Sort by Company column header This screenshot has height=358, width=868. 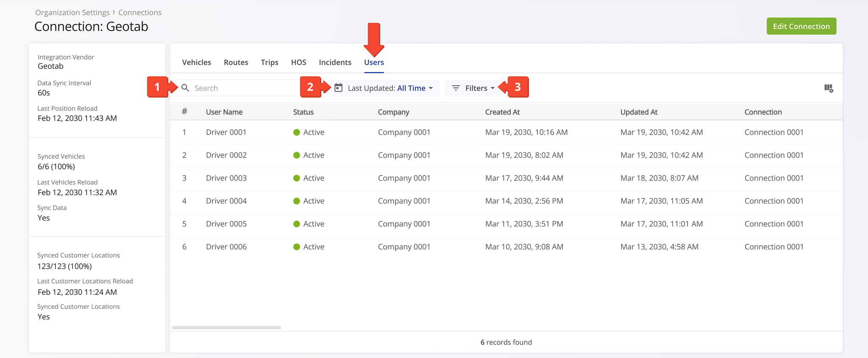tap(394, 112)
